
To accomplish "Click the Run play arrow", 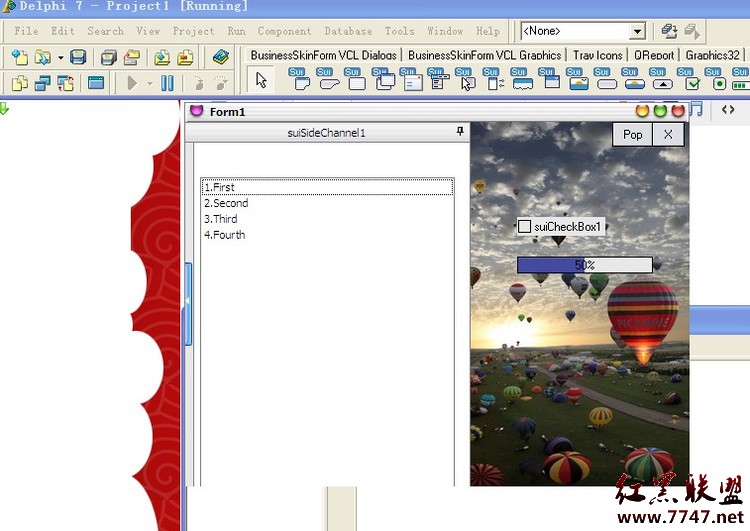I will pyautogui.click(x=132, y=83).
